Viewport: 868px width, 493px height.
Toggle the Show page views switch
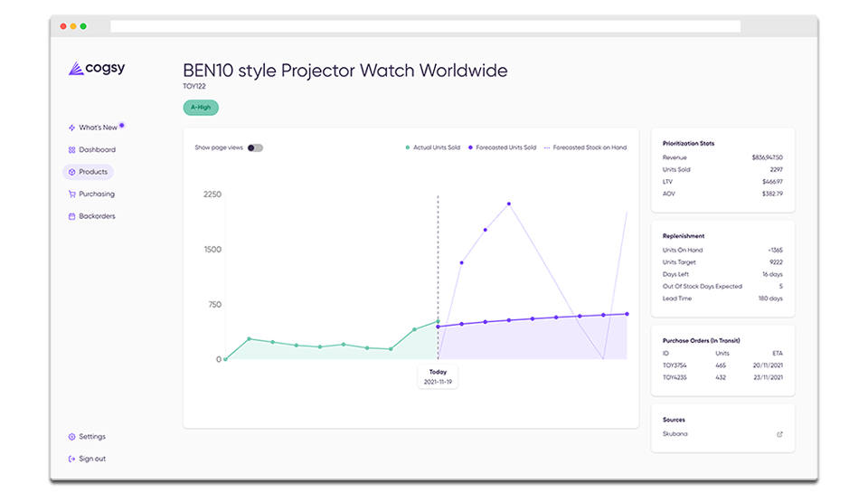[x=255, y=147]
